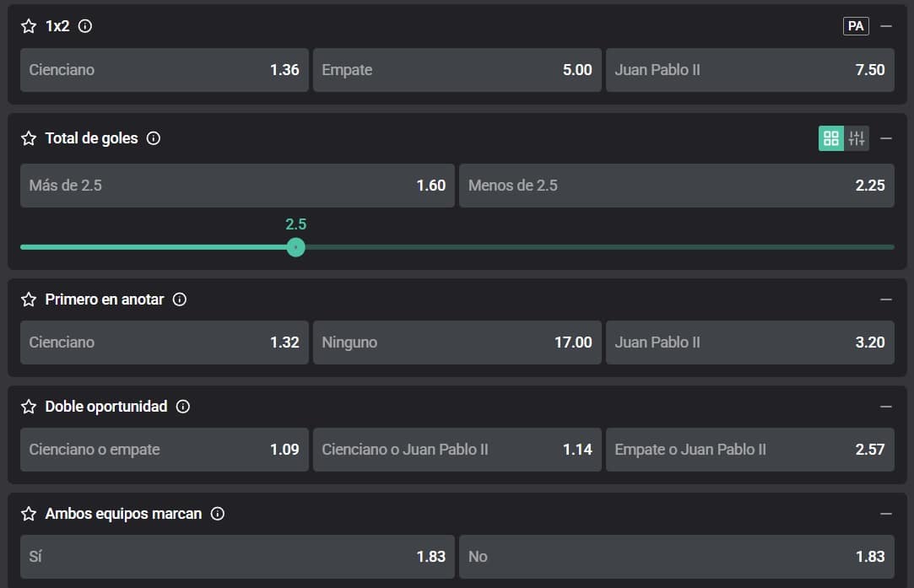Click the 2.5 goals slider handle

[x=295, y=247]
